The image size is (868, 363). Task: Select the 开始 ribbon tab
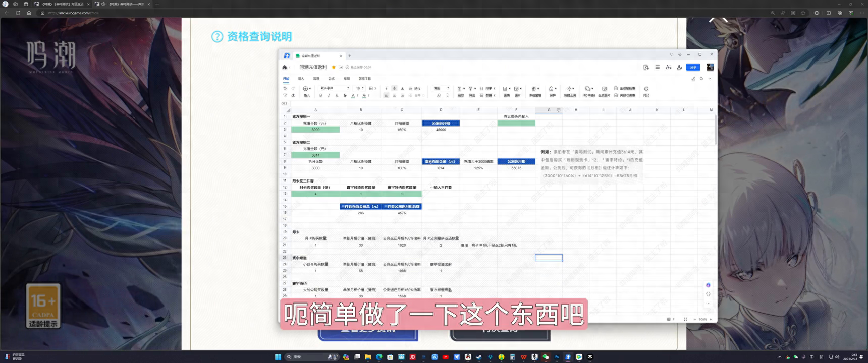coord(286,79)
